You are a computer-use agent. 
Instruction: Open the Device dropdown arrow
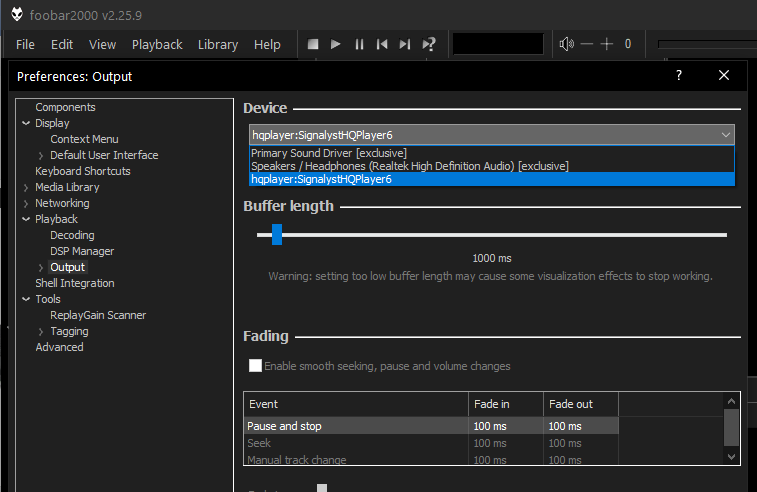tap(725, 135)
